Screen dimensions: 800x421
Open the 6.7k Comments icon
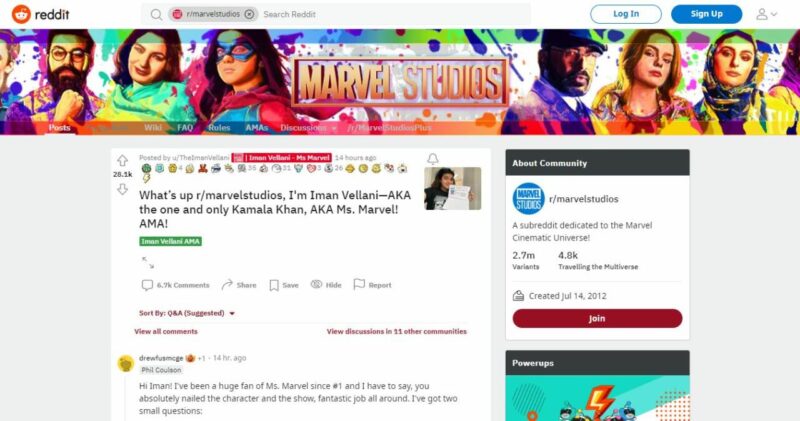(147, 285)
